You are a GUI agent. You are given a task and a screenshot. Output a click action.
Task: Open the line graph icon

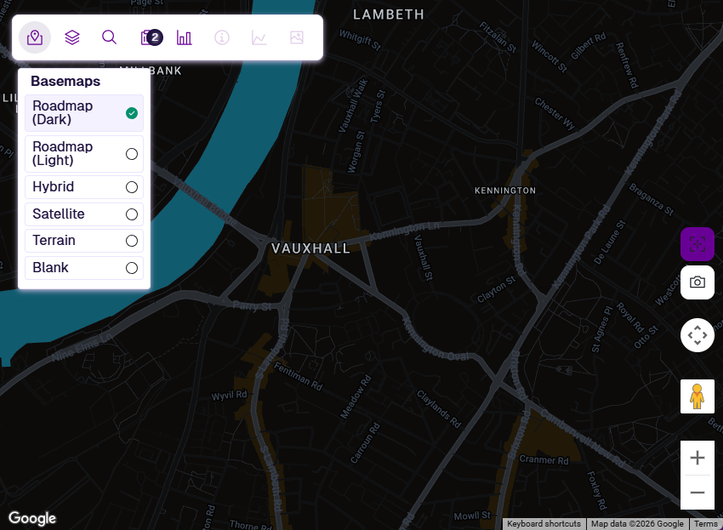259,37
